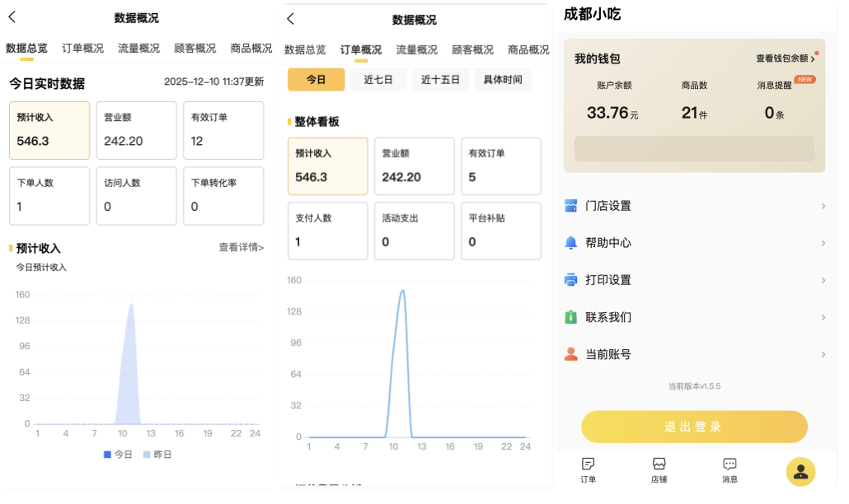Select 下单转化率 card
The height and width of the screenshot is (504, 849).
tap(223, 196)
